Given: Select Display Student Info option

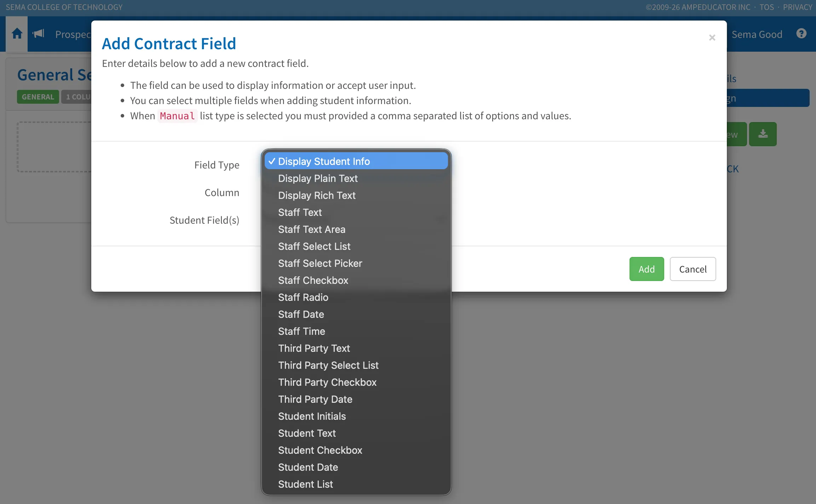Looking at the screenshot, I should pyautogui.click(x=356, y=161).
